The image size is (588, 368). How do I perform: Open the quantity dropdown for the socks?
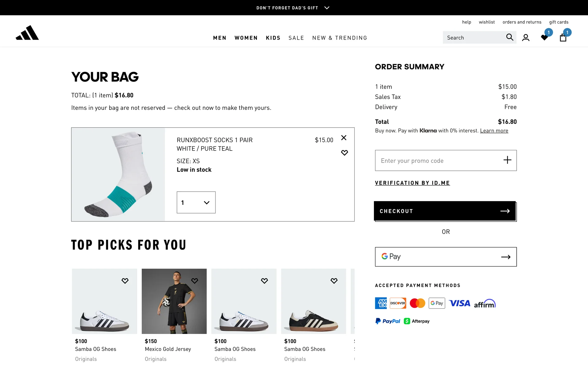tap(196, 202)
